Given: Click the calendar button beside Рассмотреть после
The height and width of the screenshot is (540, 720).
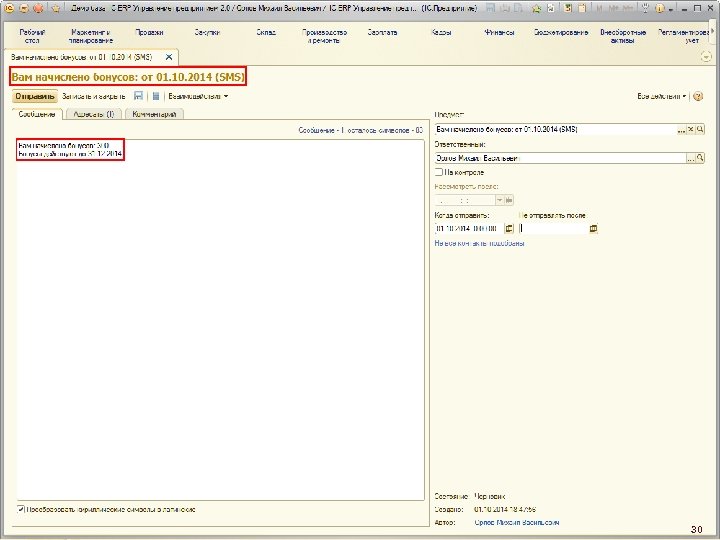Looking at the screenshot, I should (x=509, y=200).
